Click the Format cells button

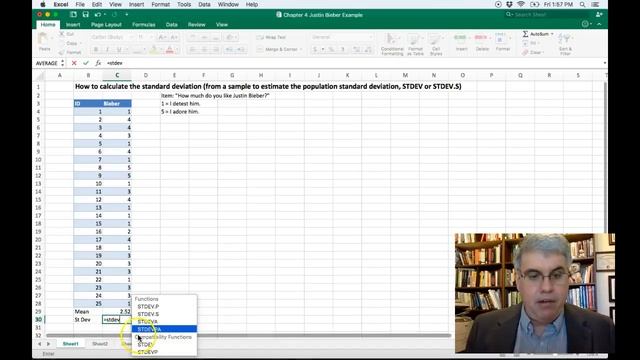point(503,42)
